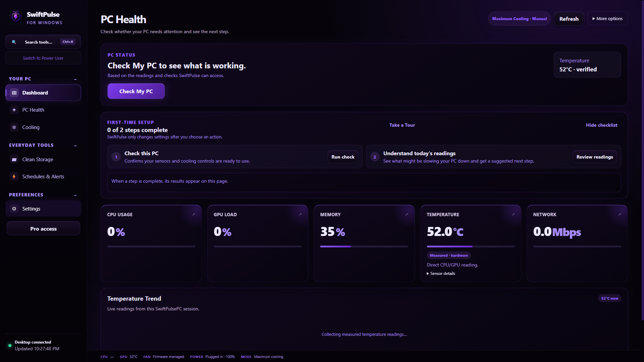This screenshot has height=362, width=644.
Task: Click the 52°C now badge
Action: 609,298
